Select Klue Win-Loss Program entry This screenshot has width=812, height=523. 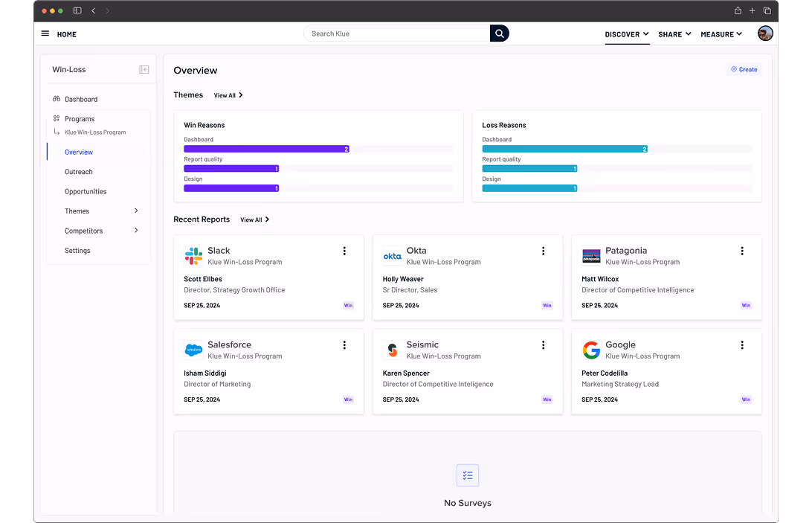click(x=95, y=132)
